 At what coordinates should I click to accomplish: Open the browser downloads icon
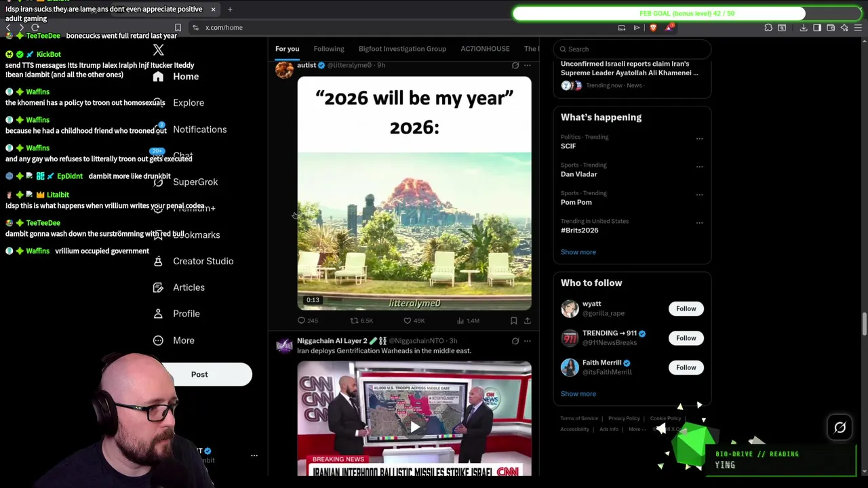coord(804,28)
